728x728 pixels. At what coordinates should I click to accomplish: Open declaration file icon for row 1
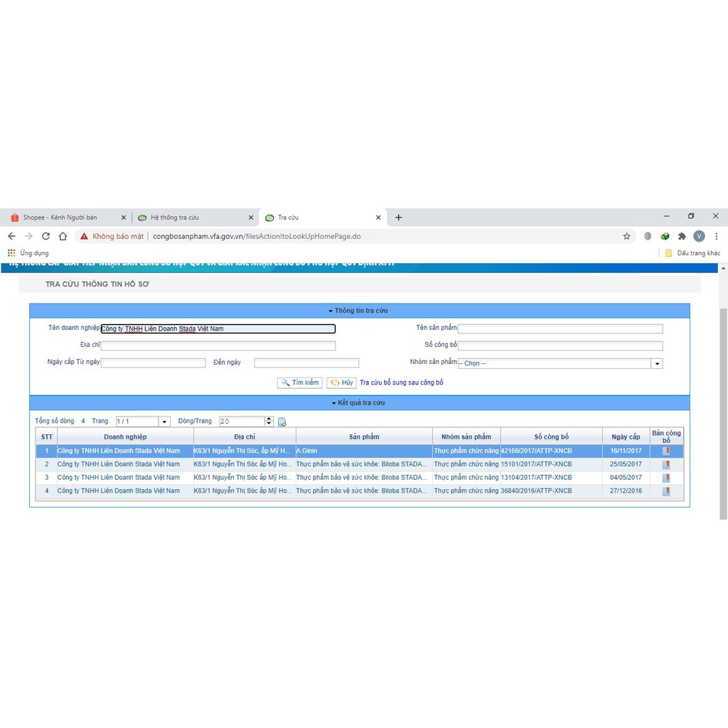(666, 451)
